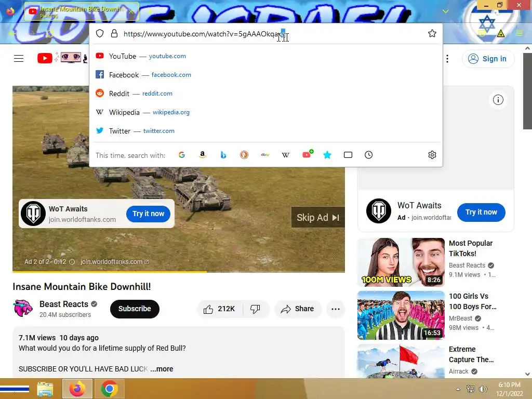Like the video with 212K likes
Screen dimensions: 532x399
point(220,309)
